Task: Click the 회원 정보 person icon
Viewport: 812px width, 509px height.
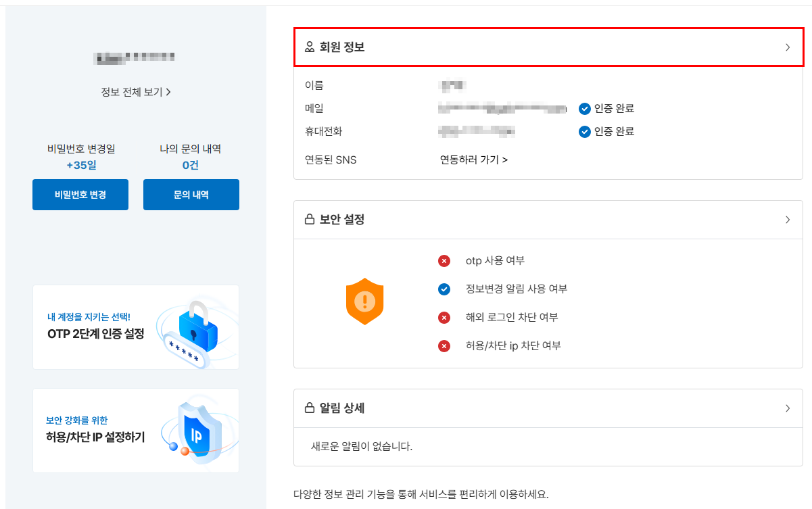Action: (310, 47)
